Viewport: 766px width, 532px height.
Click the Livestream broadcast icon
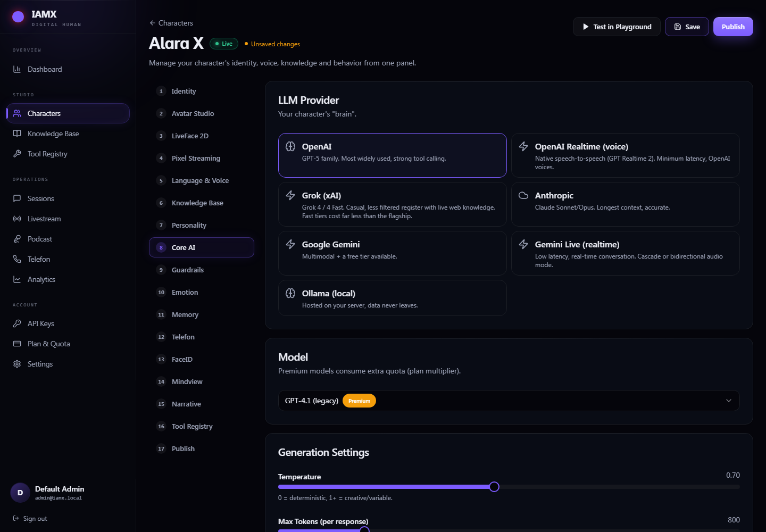(x=17, y=219)
